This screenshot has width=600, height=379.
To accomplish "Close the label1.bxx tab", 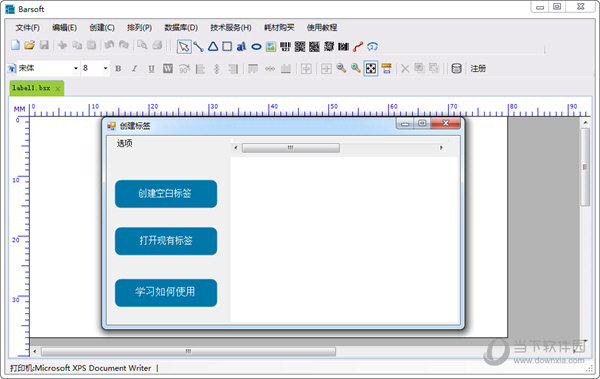I will [58, 89].
